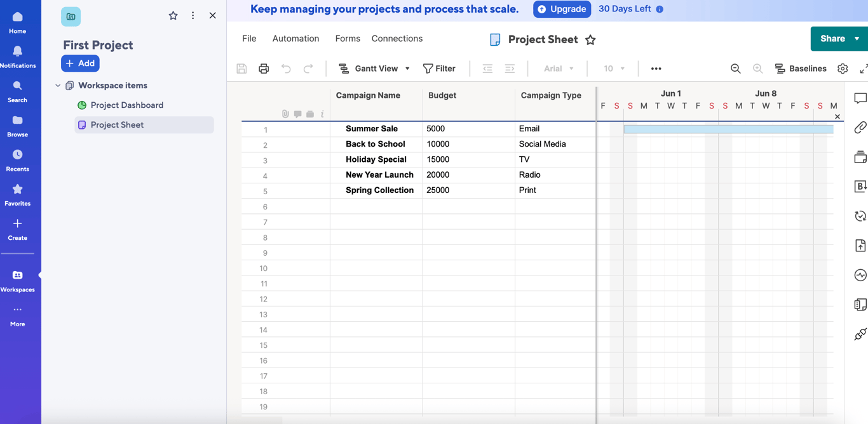Open the Brandfolder panel icon
This screenshot has height=424, width=868.
click(x=860, y=187)
